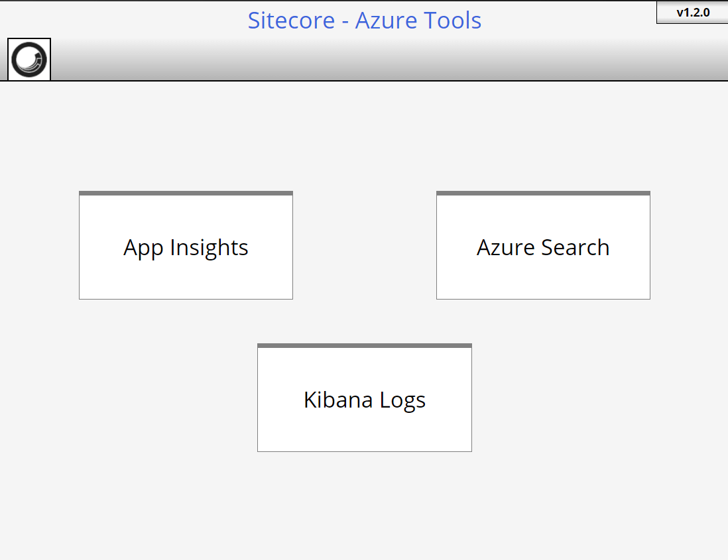Click the gray top bar of Kibana Logs tile
728x560 pixels.
click(364, 346)
